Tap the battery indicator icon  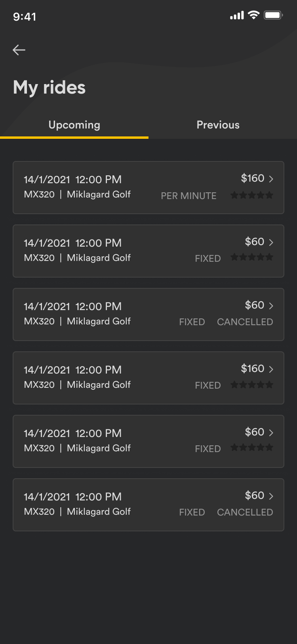click(x=273, y=15)
